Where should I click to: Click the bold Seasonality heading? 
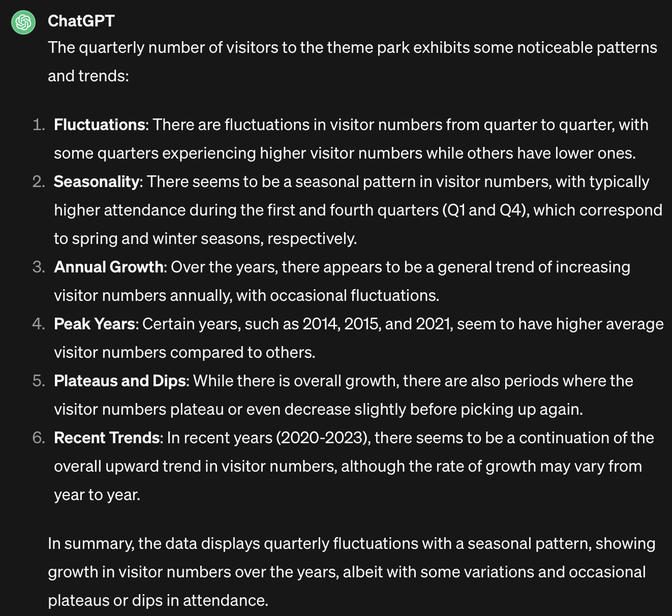point(97,182)
